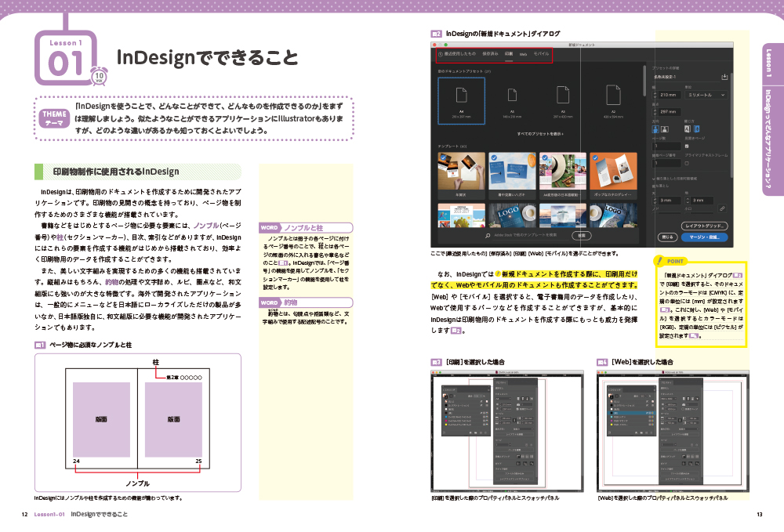Screen dimensions: 784x532
Task: Disable the 見開きページ checkbox
Action: (688, 145)
